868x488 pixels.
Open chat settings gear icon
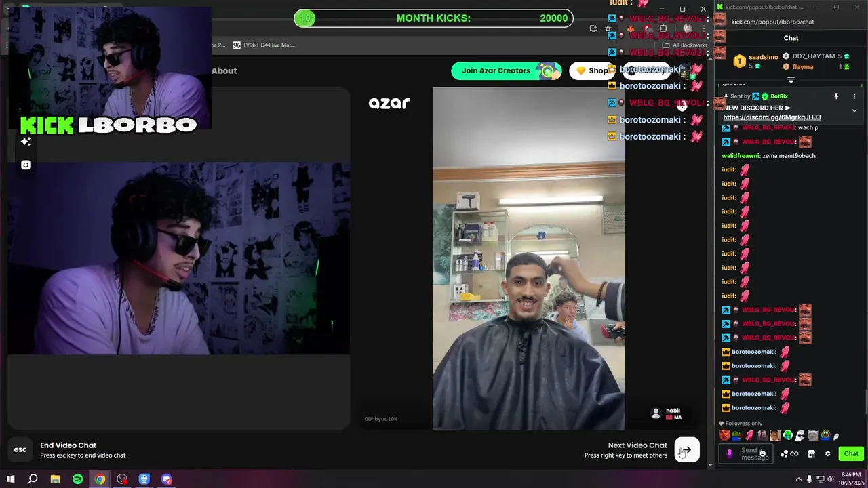[x=827, y=454]
